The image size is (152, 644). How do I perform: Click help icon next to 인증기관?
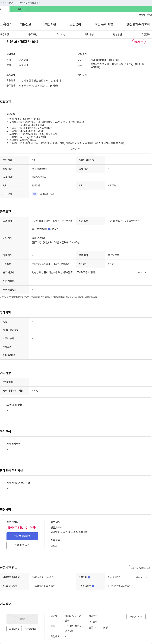[x=89, y=578]
